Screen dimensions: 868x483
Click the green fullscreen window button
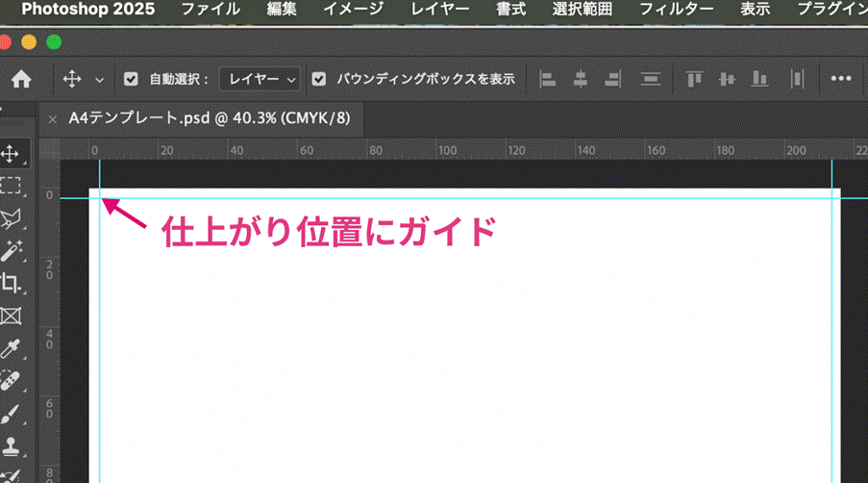click(x=54, y=42)
